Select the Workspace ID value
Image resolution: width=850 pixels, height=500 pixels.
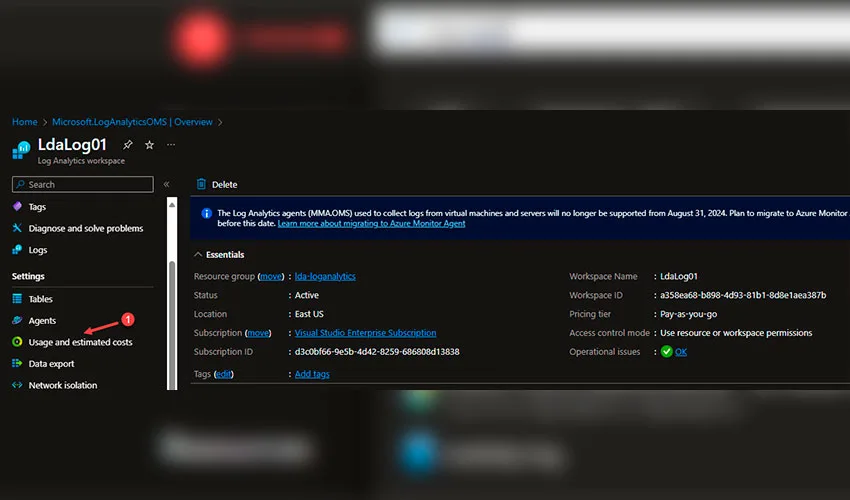(x=743, y=296)
